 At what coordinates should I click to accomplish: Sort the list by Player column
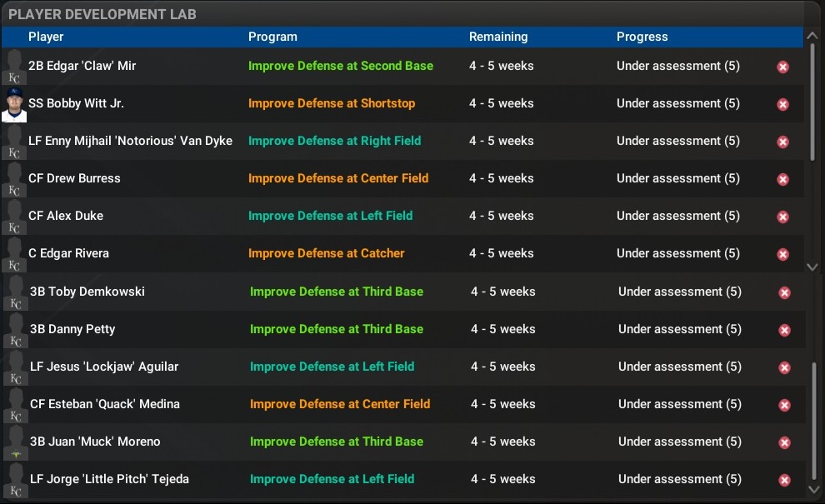(x=46, y=37)
